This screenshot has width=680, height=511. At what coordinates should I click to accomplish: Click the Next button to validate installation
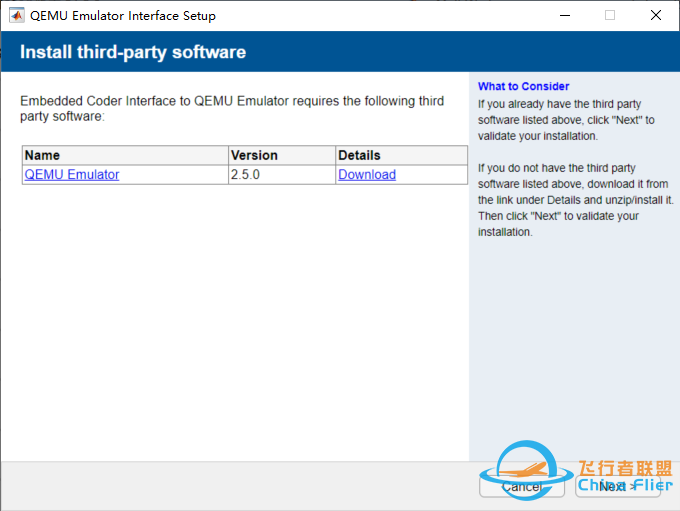[x=618, y=487]
